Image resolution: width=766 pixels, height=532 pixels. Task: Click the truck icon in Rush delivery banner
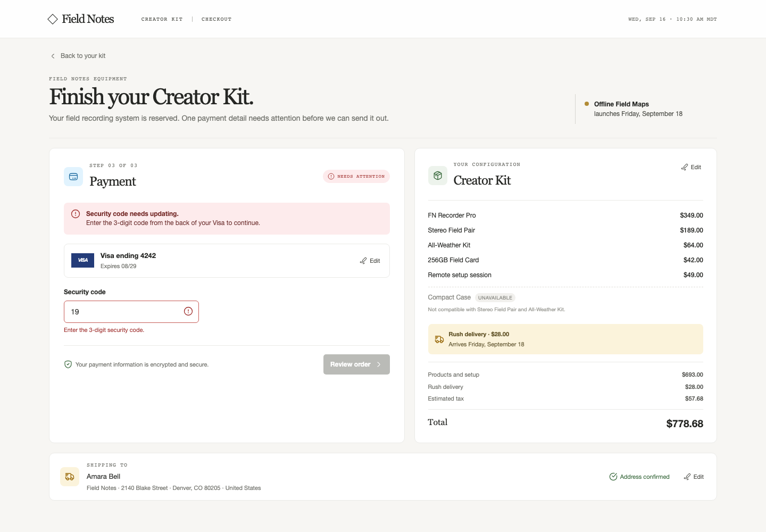pyautogui.click(x=439, y=339)
